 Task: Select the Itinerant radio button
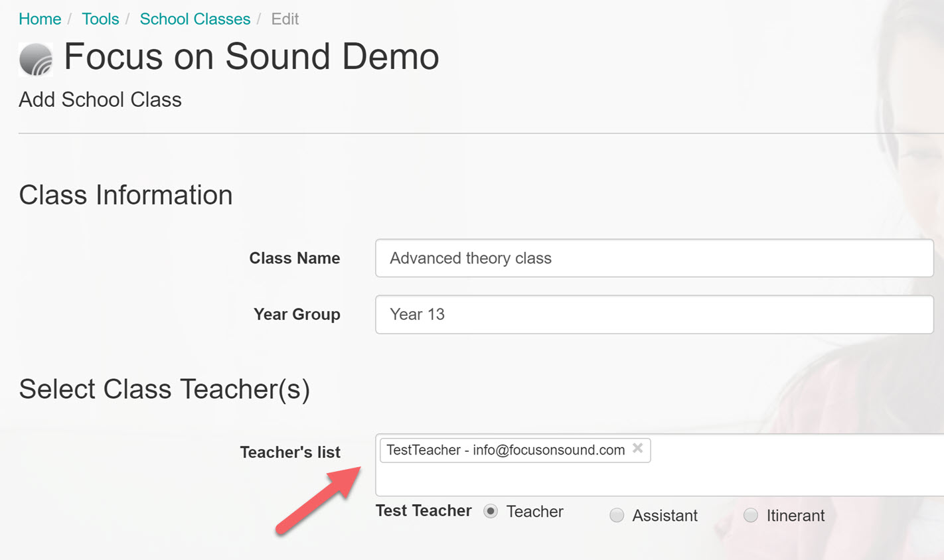tap(751, 516)
